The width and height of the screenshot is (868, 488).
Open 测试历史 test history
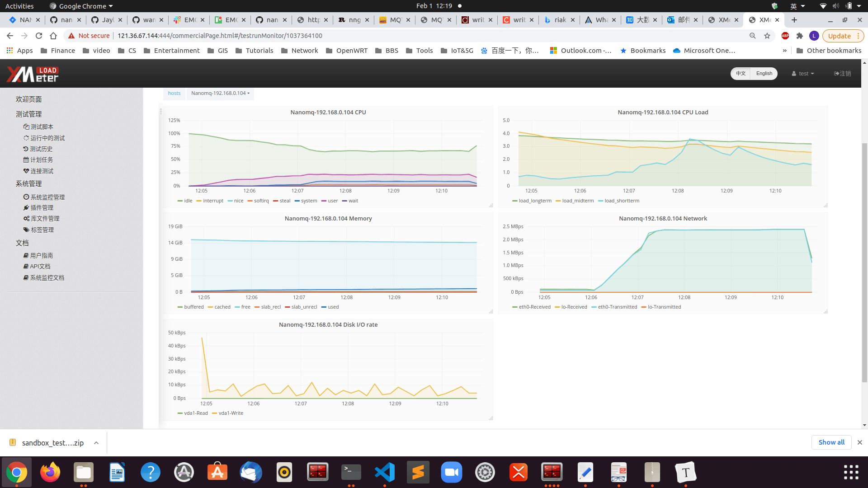pos(41,149)
